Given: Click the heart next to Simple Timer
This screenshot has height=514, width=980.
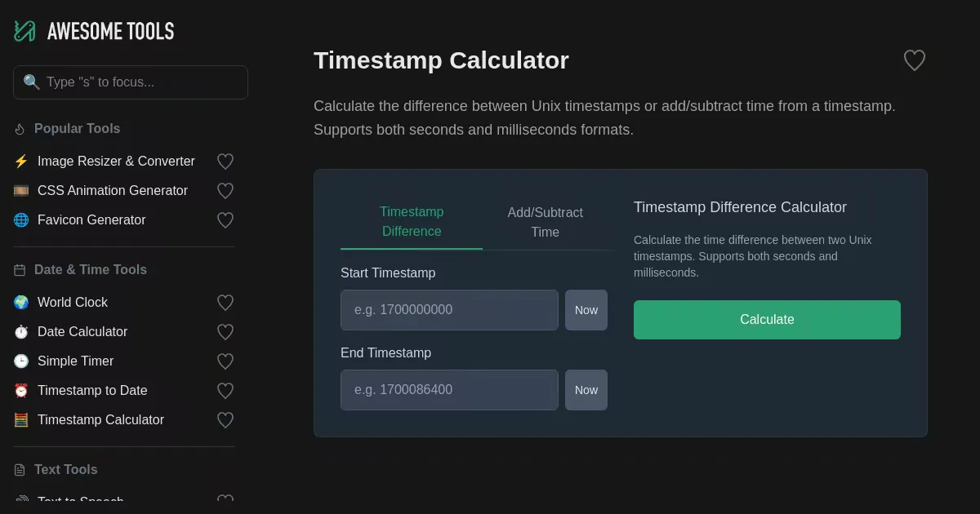Looking at the screenshot, I should [x=225, y=361].
